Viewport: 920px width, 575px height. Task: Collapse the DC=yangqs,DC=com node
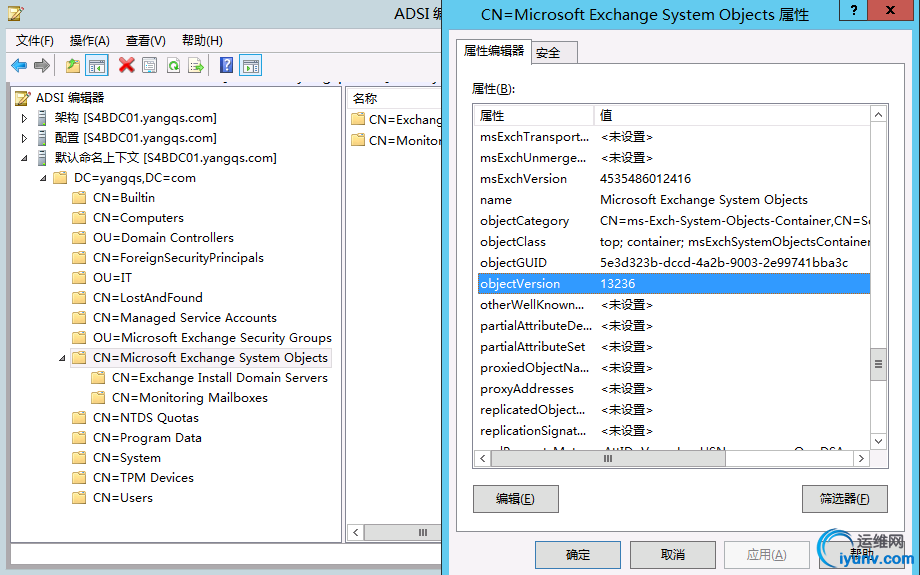(x=43, y=178)
